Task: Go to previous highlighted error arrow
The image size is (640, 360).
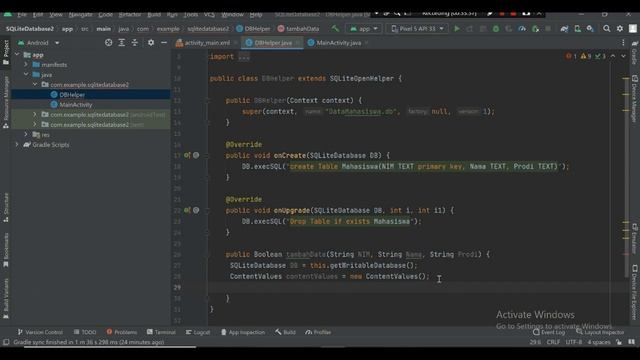Action: [613, 56]
